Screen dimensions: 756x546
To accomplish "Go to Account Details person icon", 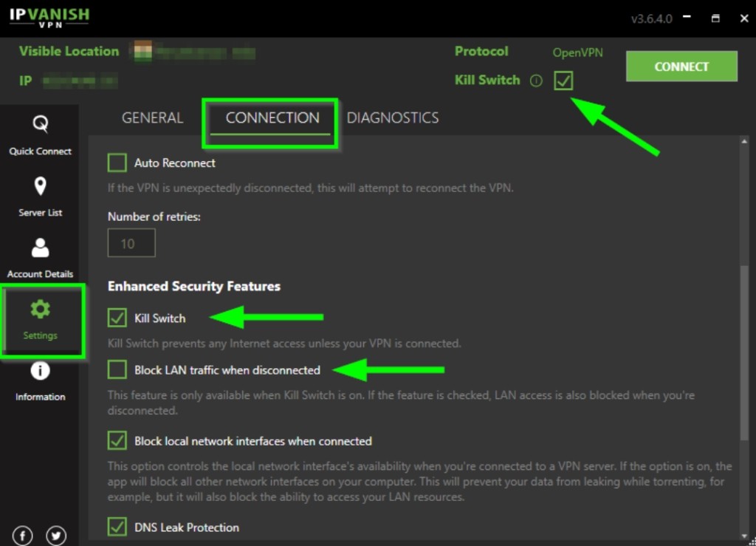I will (x=40, y=248).
